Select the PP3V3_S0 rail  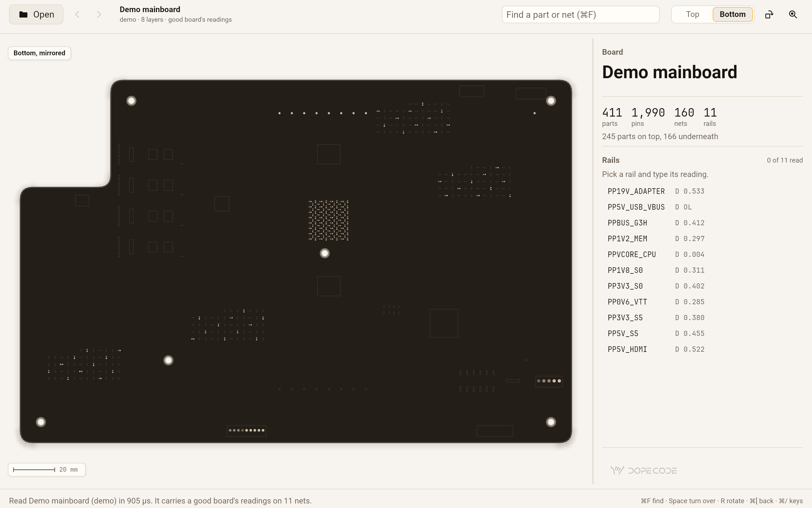coord(702,286)
